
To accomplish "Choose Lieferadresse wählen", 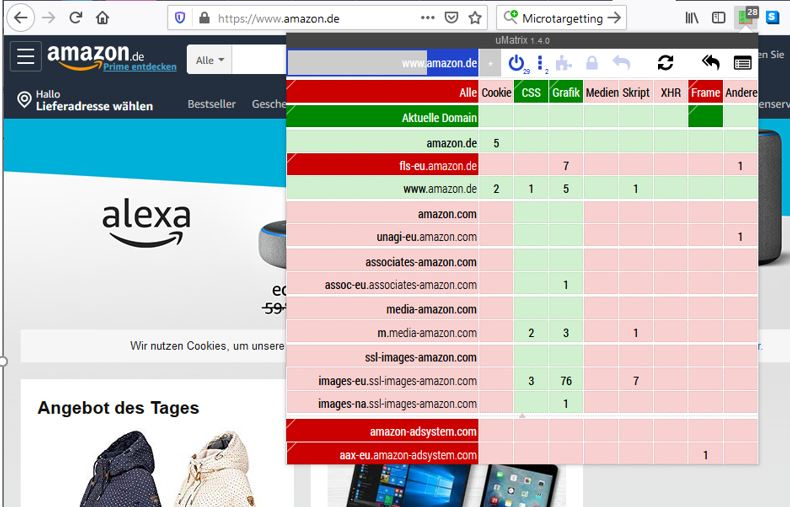I will pyautogui.click(x=94, y=106).
